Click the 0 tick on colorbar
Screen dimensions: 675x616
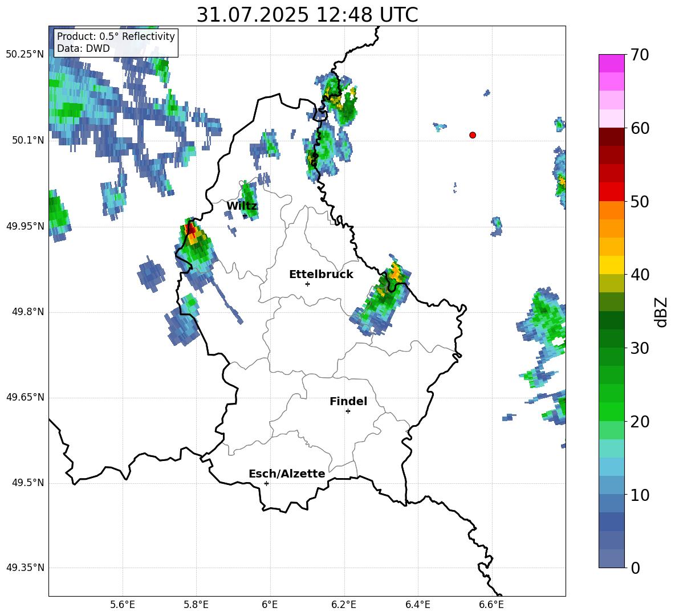tap(636, 568)
